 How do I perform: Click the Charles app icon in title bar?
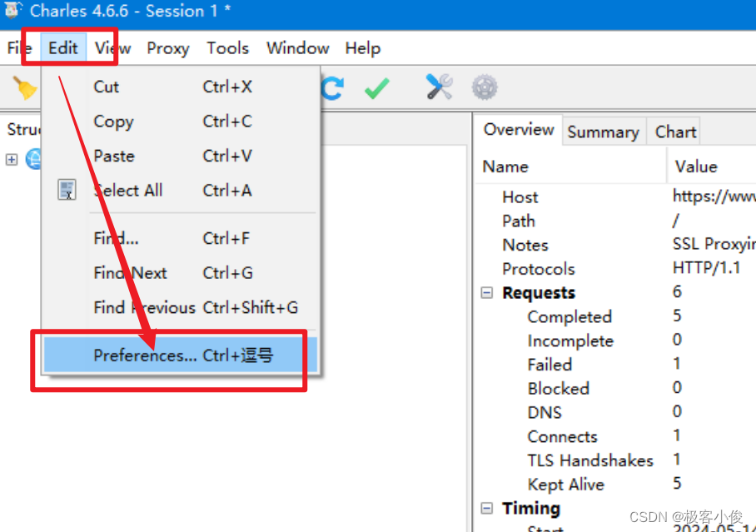(x=12, y=11)
